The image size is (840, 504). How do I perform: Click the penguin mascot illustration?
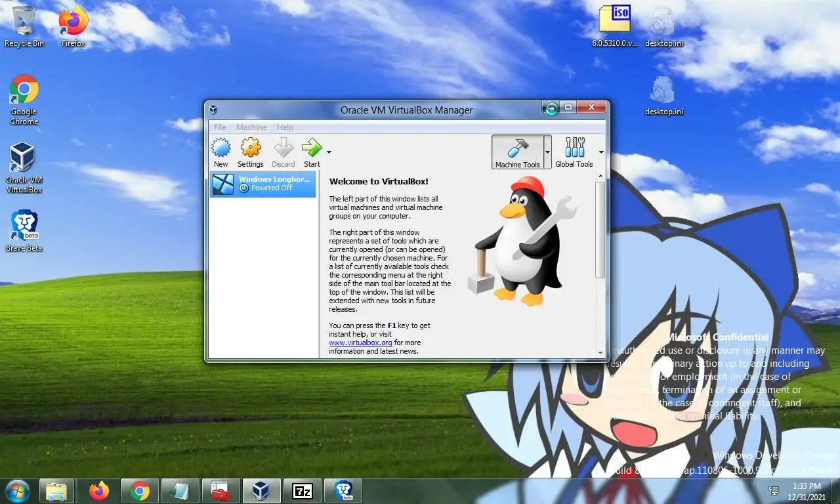pos(522,241)
